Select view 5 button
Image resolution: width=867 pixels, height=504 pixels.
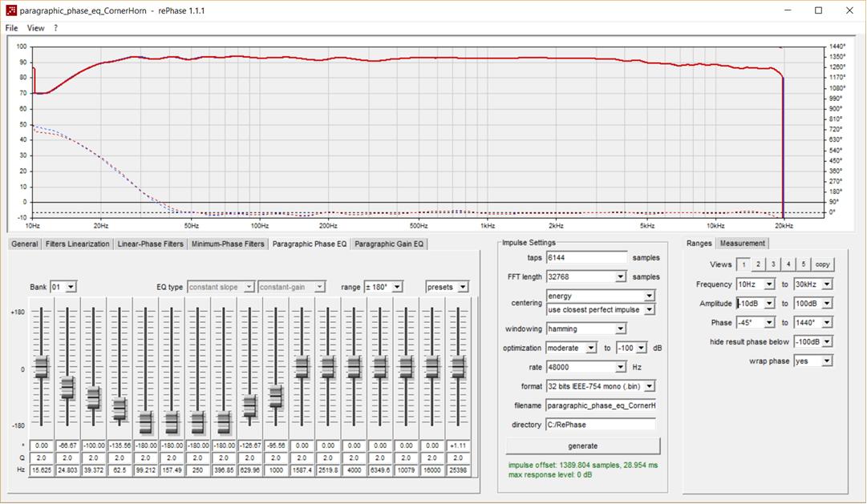[804, 264]
